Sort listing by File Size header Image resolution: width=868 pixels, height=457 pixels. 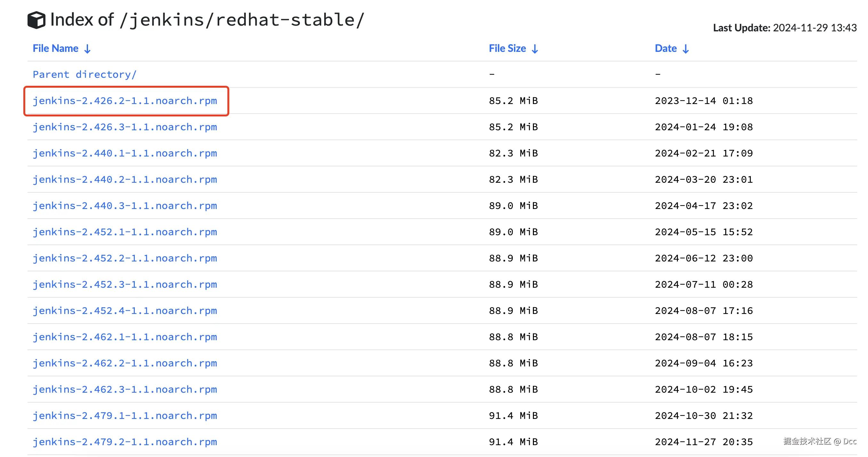(x=507, y=49)
